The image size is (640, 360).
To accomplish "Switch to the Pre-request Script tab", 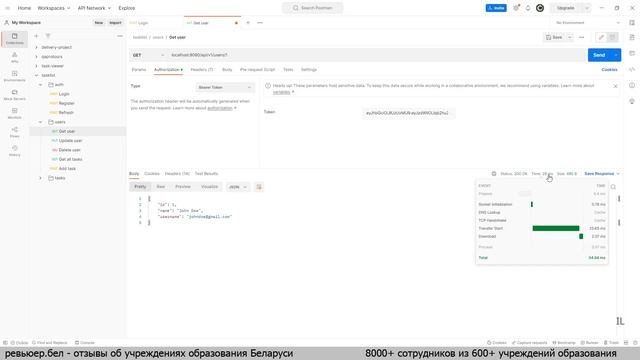I will click(258, 70).
